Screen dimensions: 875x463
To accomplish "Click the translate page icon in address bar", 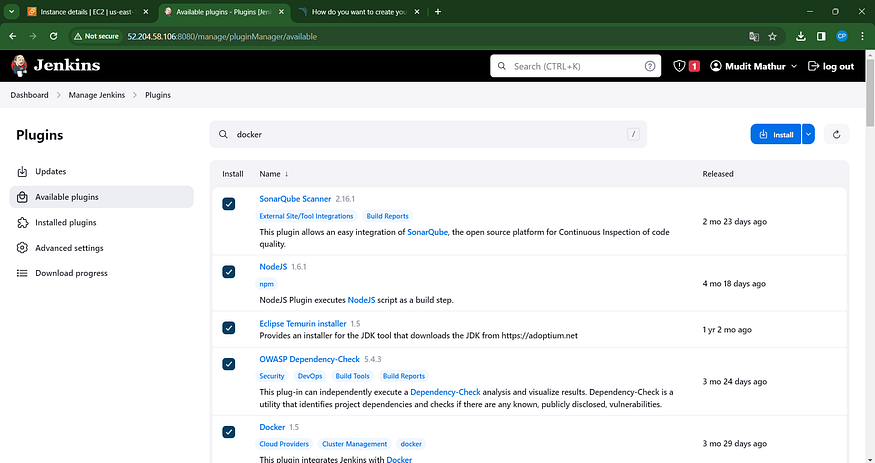I will point(754,36).
